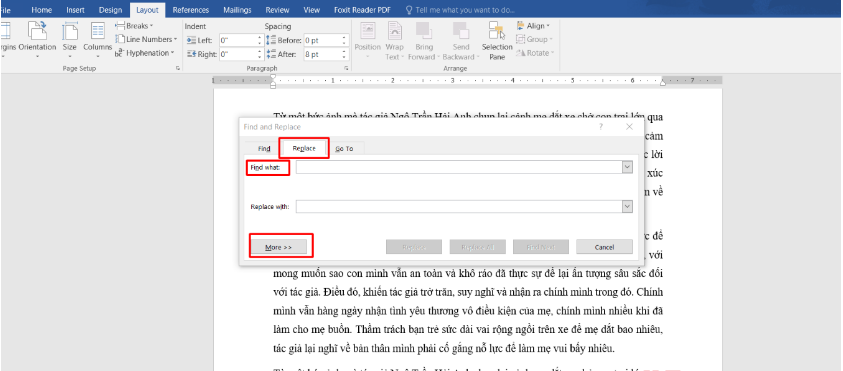Click the Indent Right value field

click(x=237, y=54)
